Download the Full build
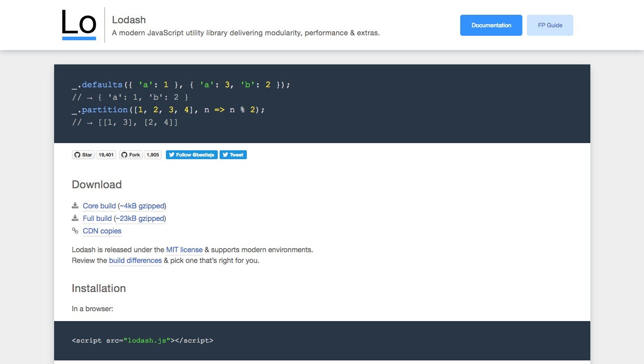 pyautogui.click(x=97, y=218)
